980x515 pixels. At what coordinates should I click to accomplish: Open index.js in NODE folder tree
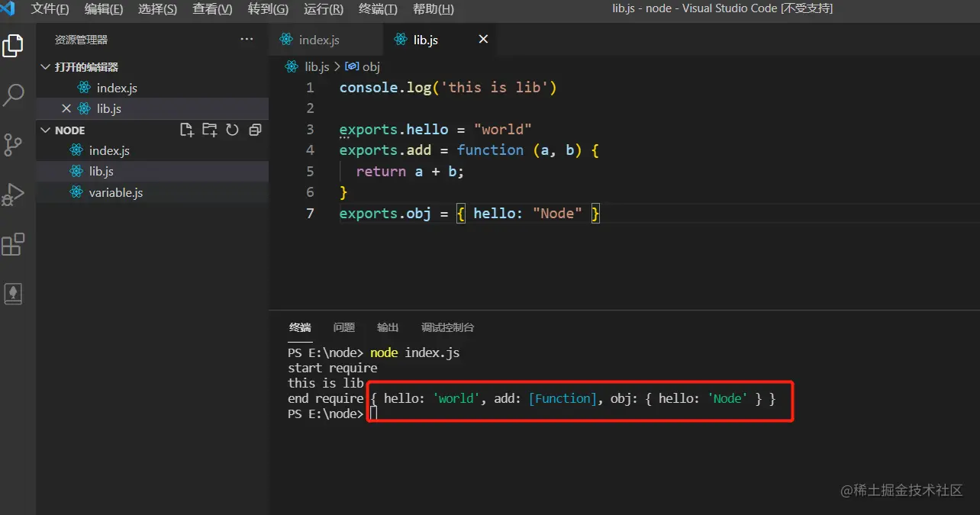153,150
